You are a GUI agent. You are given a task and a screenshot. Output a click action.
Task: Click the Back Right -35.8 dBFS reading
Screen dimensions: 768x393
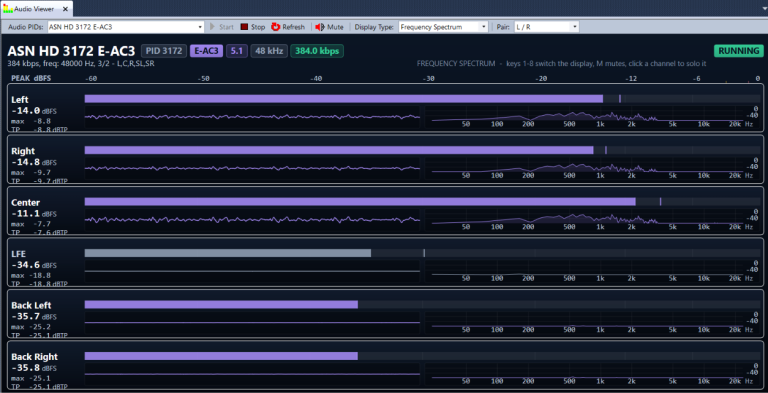click(x=33, y=368)
